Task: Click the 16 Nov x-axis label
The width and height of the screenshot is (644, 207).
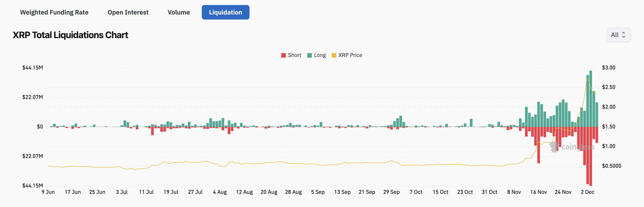Action: [538, 192]
